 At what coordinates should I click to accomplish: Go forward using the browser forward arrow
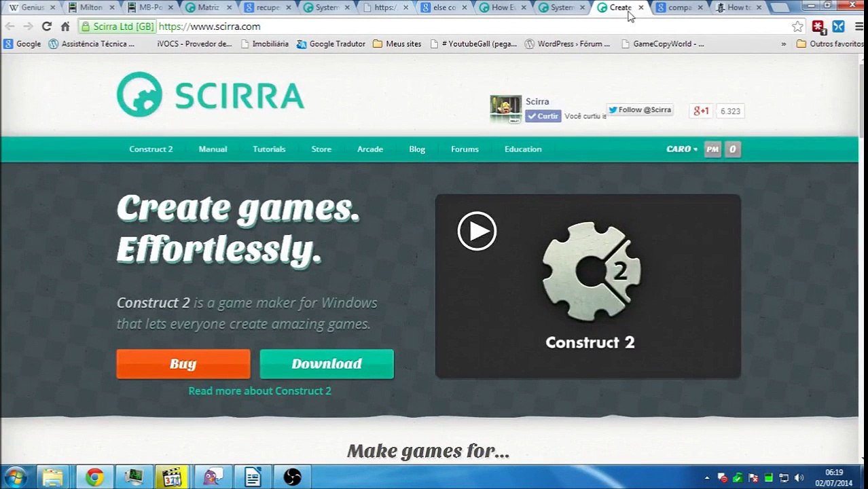[28, 26]
